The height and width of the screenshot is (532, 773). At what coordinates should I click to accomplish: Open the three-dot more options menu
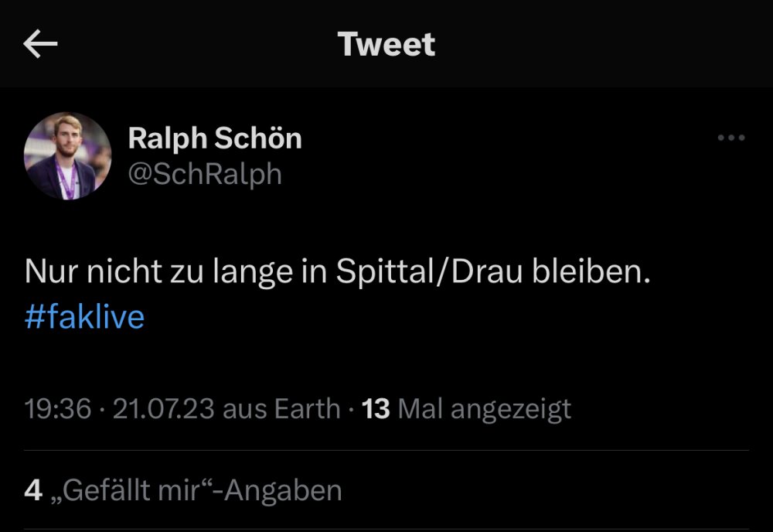tap(730, 138)
